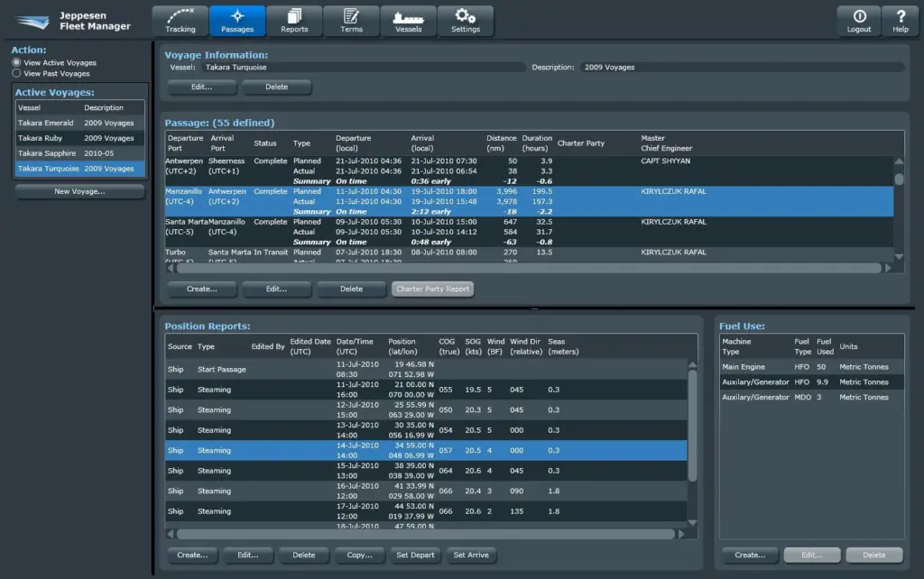Viewport: 924px width, 579px height.
Task: Click passage list scroll left arrow
Action: pyautogui.click(x=171, y=268)
